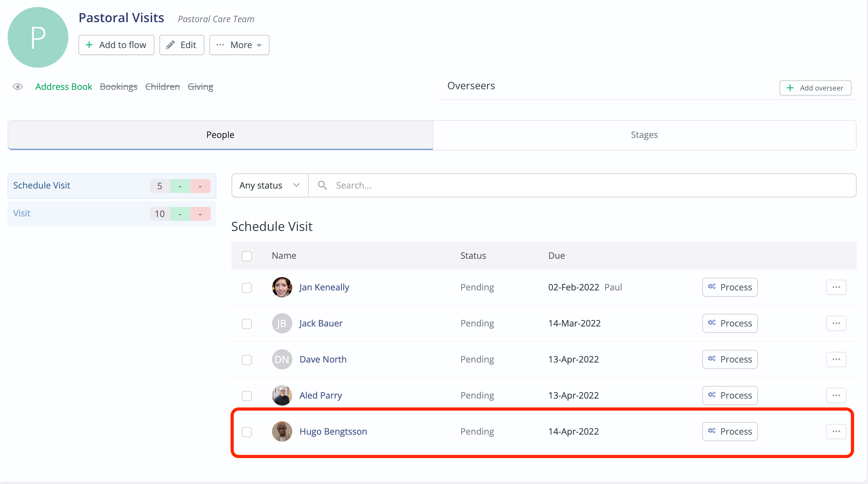Click the eye visibility icon beside Address Book
Image resolution: width=868 pixels, height=484 pixels.
click(17, 87)
